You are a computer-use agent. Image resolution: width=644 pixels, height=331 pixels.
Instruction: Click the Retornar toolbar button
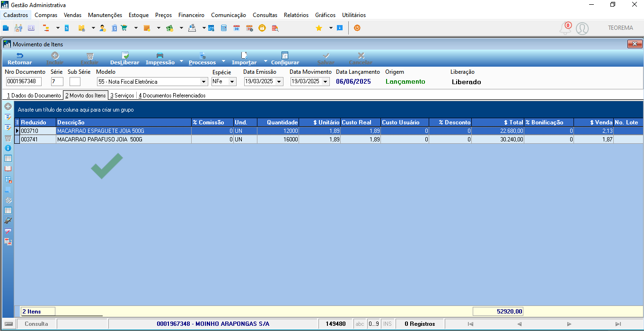(x=20, y=59)
